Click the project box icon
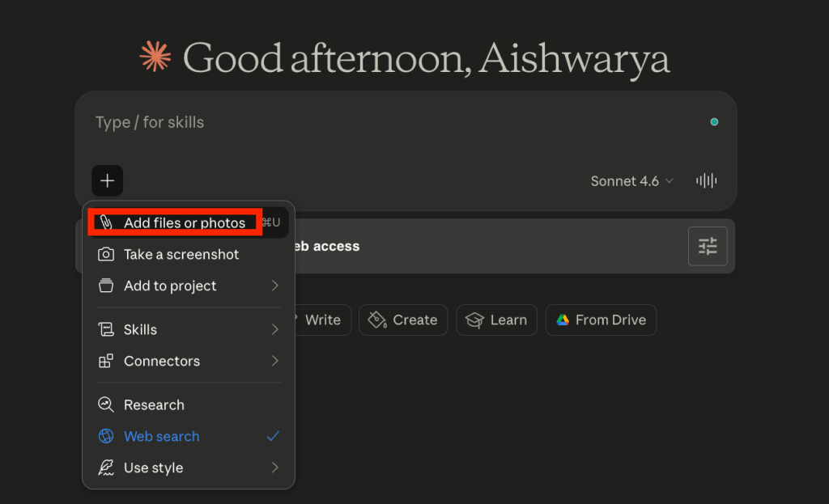The width and height of the screenshot is (829, 504). [x=106, y=286]
